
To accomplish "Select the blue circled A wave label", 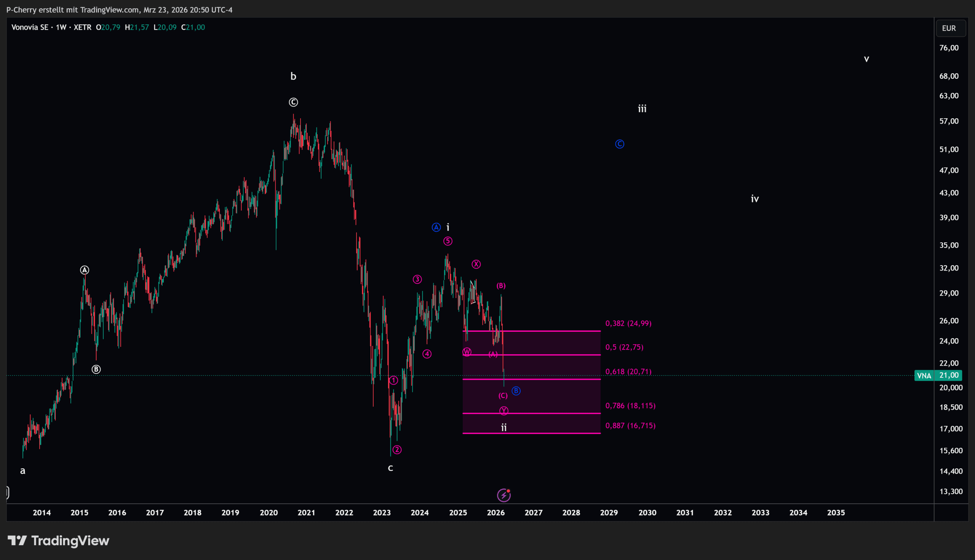I will click(436, 227).
